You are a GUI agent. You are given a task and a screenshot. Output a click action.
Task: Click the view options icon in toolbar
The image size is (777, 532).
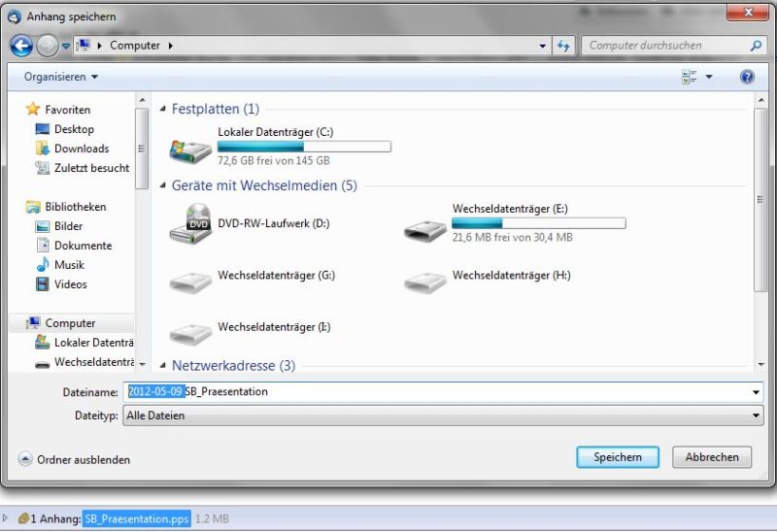pos(690,77)
